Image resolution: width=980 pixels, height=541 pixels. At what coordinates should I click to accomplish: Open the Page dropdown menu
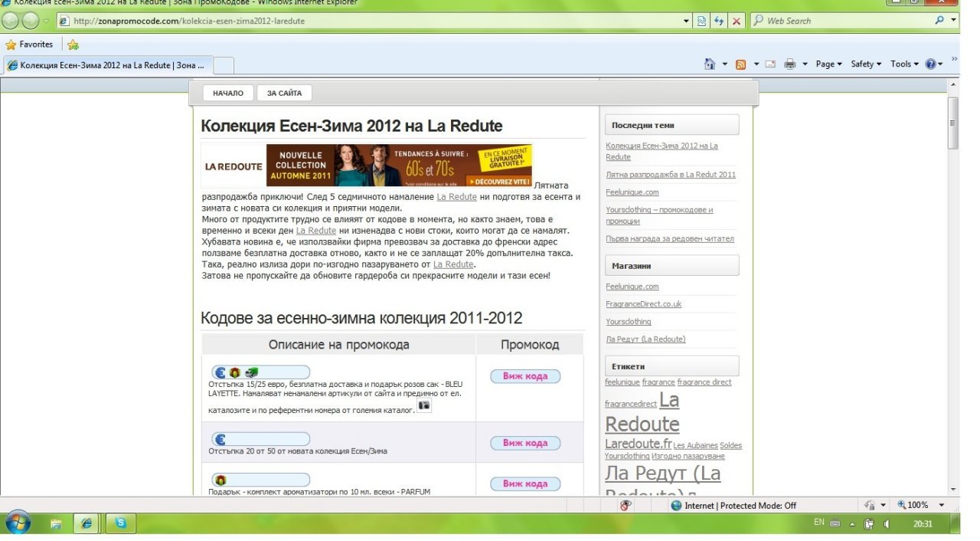[828, 64]
